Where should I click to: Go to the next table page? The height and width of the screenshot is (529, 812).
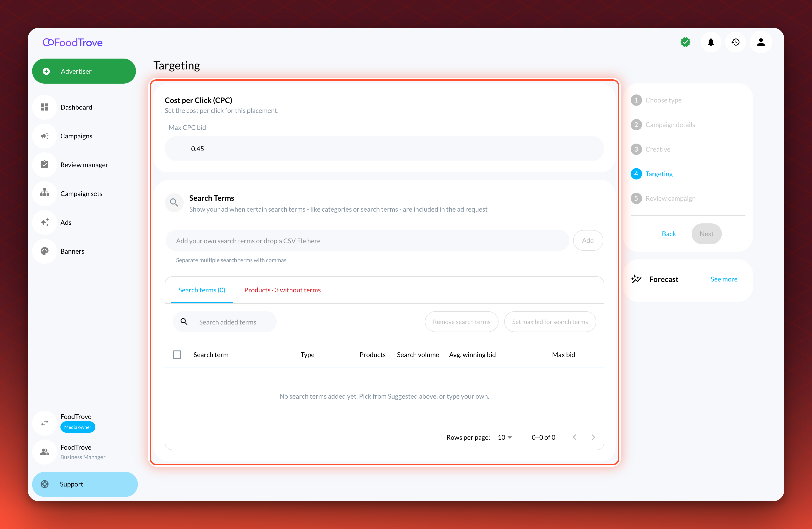(x=593, y=437)
